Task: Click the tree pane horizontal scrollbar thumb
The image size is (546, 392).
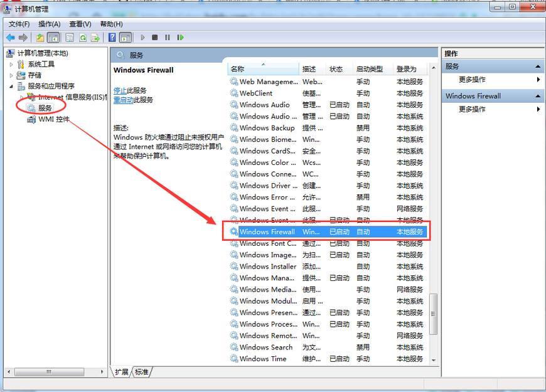Action: click(x=49, y=372)
